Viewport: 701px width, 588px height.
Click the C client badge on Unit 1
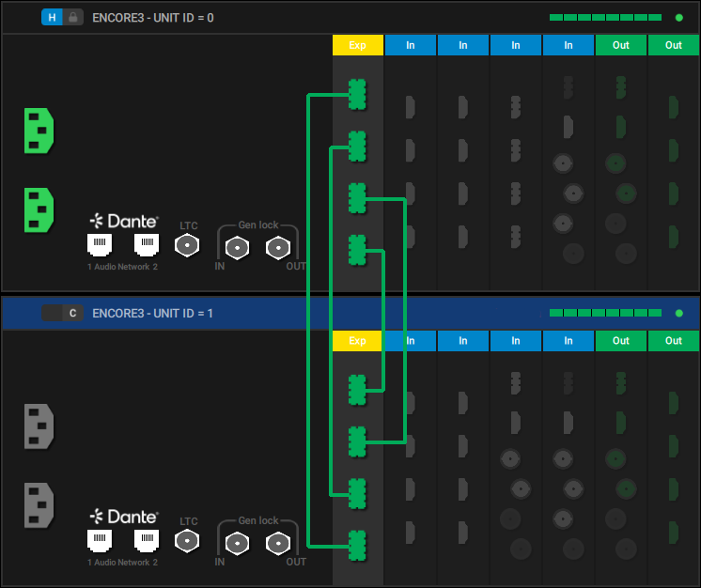point(73,313)
